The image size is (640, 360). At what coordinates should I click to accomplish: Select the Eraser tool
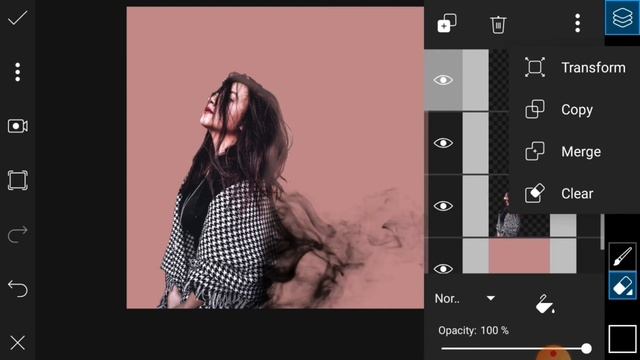(622, 285)
